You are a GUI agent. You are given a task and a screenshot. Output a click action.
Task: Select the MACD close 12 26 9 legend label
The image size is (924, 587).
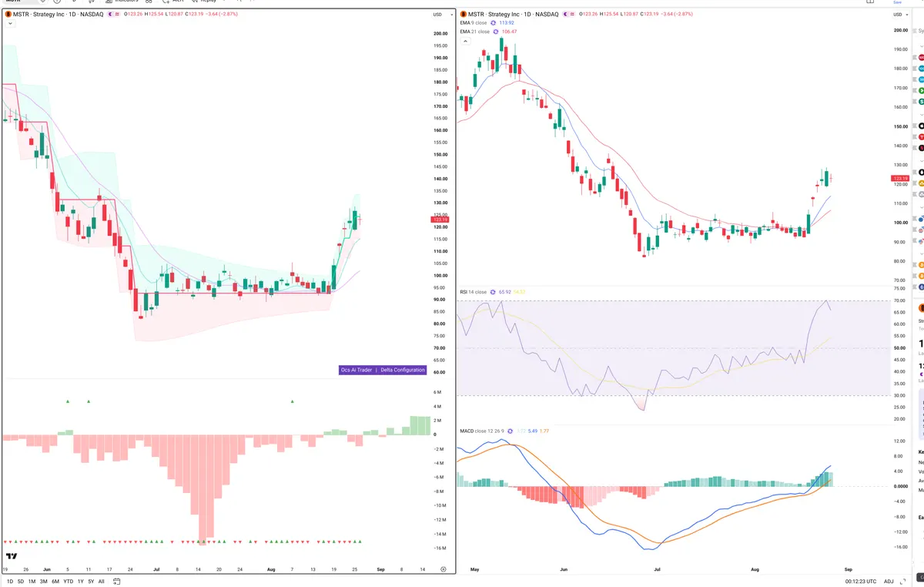483,431
